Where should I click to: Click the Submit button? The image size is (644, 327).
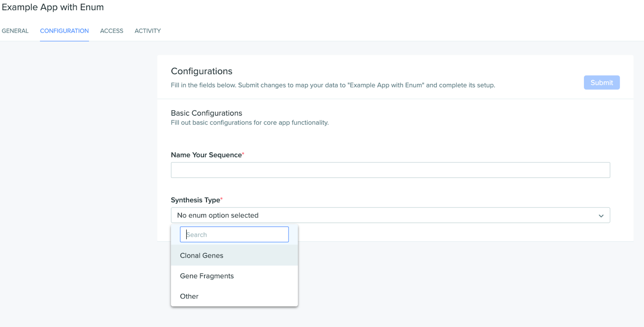click(x=602, y=83)
